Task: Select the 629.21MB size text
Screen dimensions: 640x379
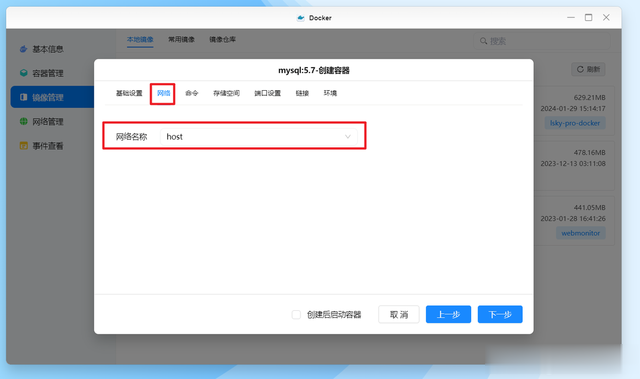Action: (589, 98)
